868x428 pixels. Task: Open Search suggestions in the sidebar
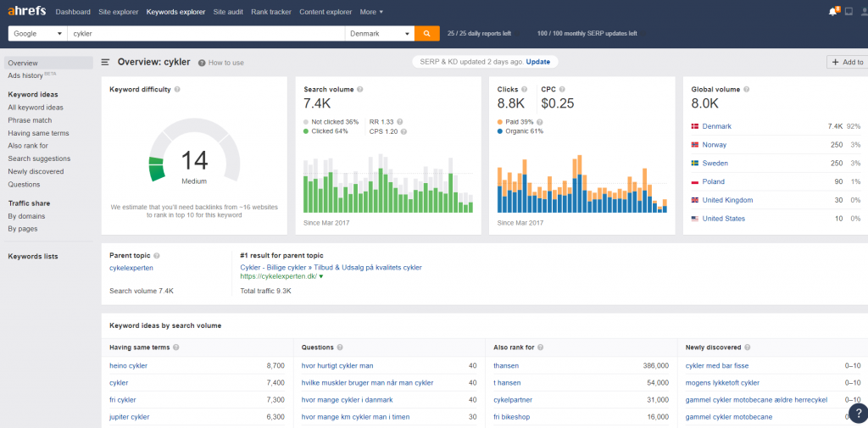pyautogui.click(x=39, y=158)
